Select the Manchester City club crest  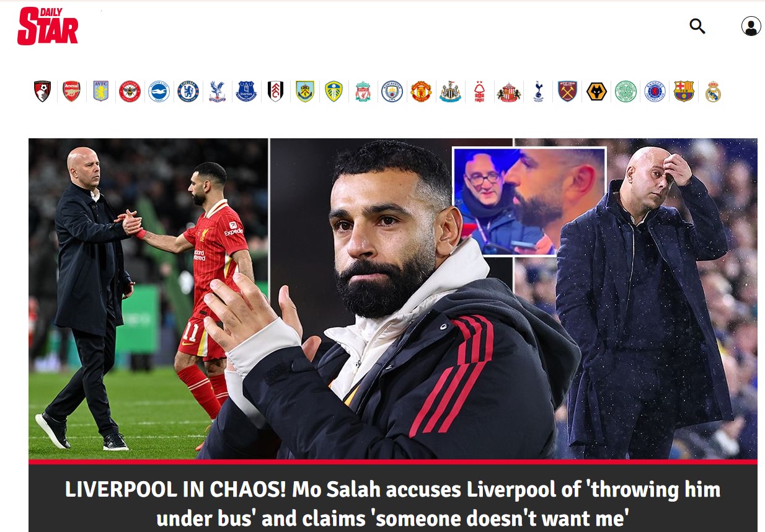click(x=392, y=91)
